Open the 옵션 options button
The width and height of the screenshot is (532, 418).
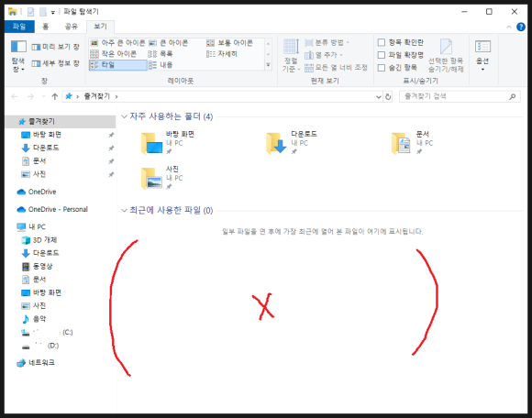coord(482,55)
